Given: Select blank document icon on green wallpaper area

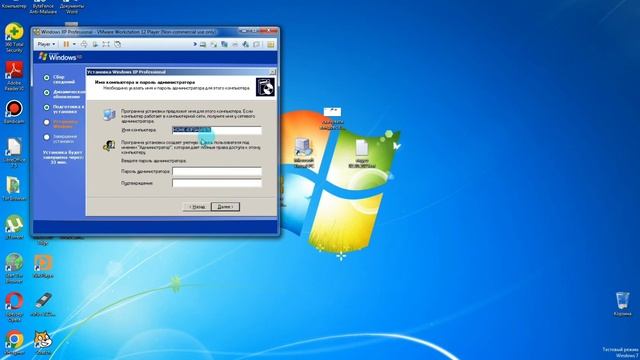Looking at the screenshot, I should point(362,153).
